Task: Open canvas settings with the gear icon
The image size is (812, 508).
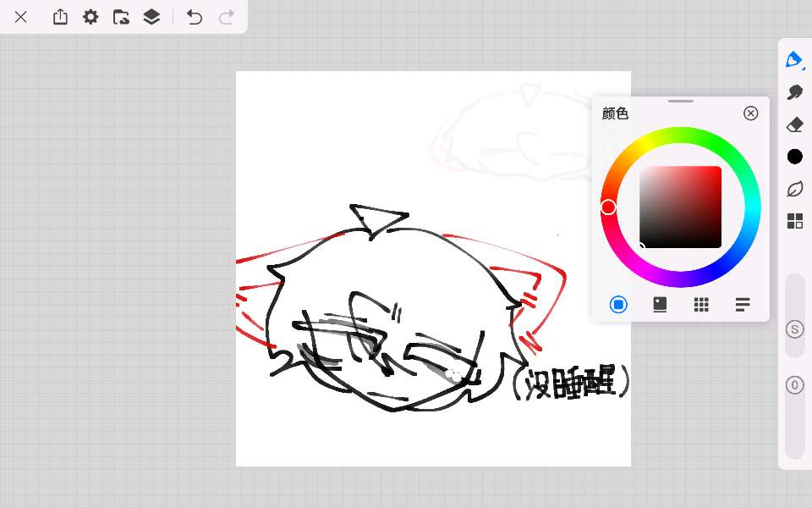Action: pos(91,17)
